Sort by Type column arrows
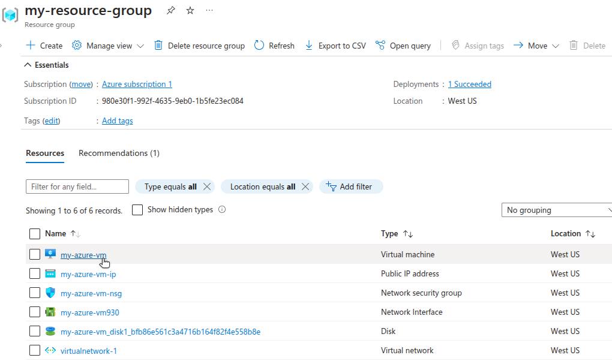612x364 pixels. pyautogui.click(x=408, y=234)
